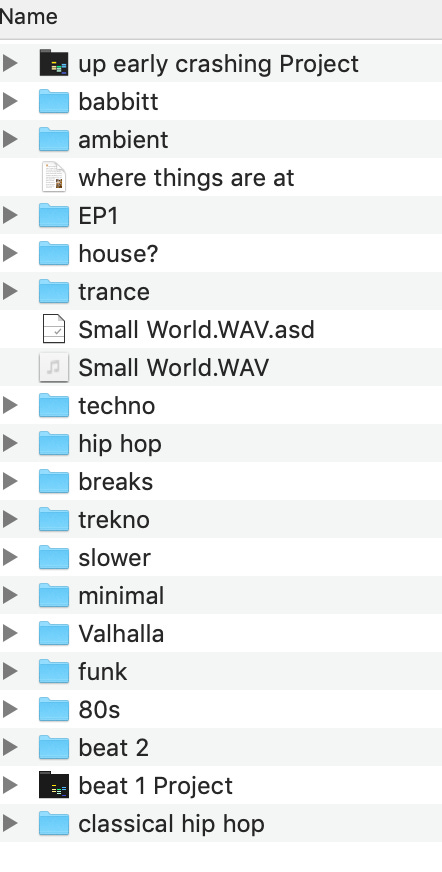Select the where things are at document icon
The width and height of the screenshot is (442, 872).
point(54,178)
